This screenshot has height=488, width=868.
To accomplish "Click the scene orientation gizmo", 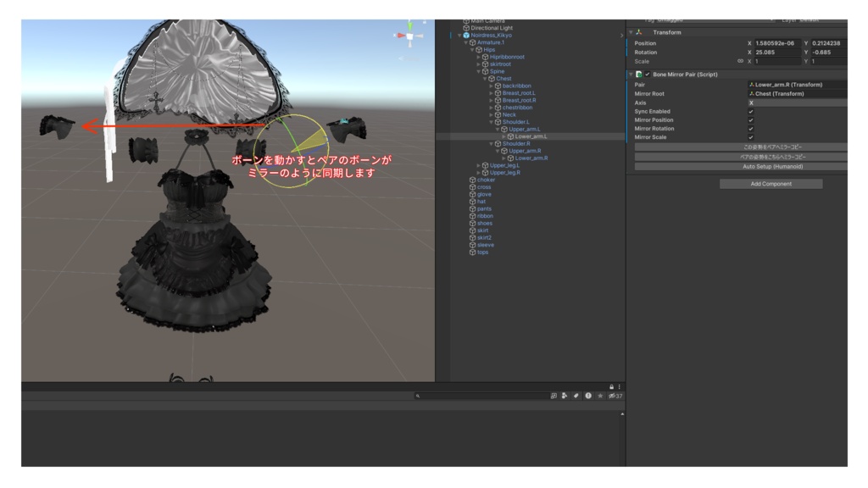I will [409, 35].
